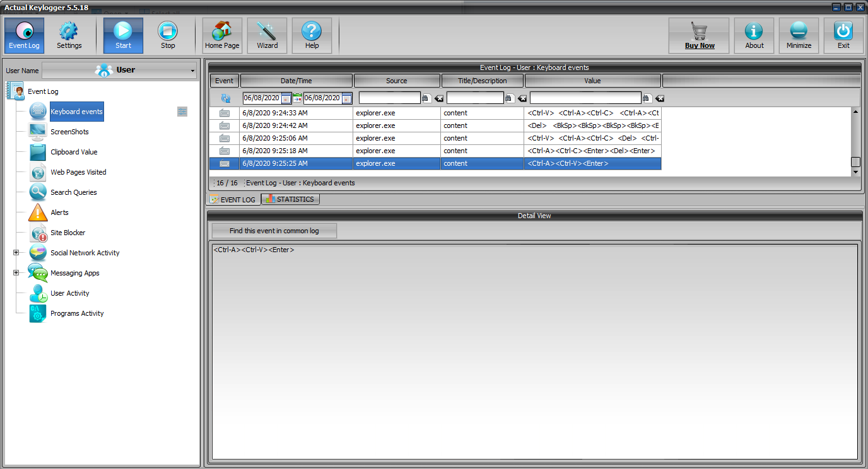Click Find this event in common log
This screenshot has width=868, height=469.
(x=274, y=231)
